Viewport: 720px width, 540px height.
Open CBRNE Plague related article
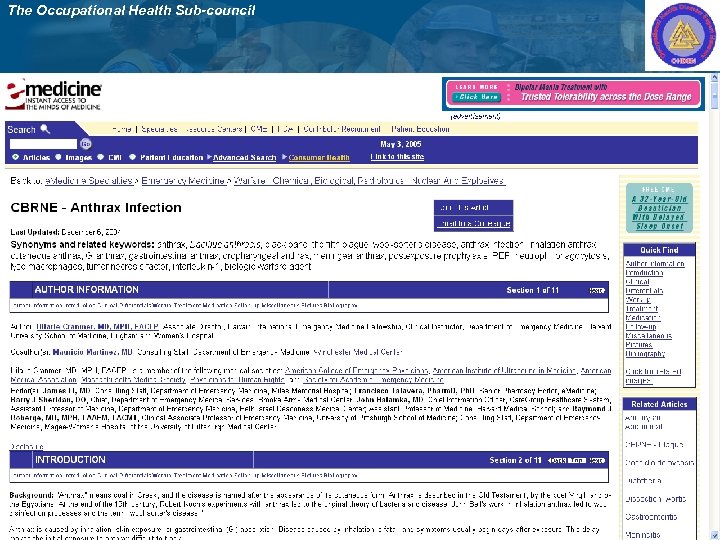pyautogui.click(x=654, y=444)
